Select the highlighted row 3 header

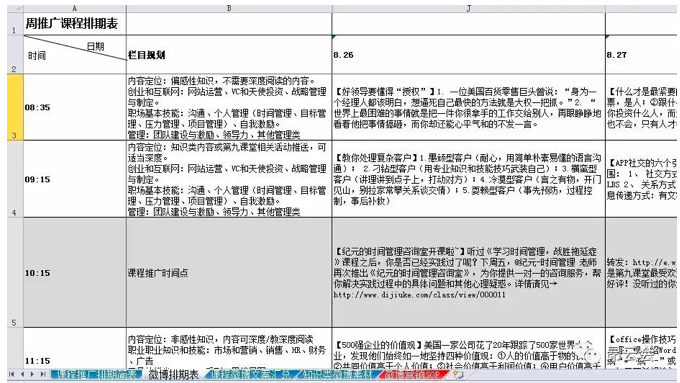[x=15, y=107]
